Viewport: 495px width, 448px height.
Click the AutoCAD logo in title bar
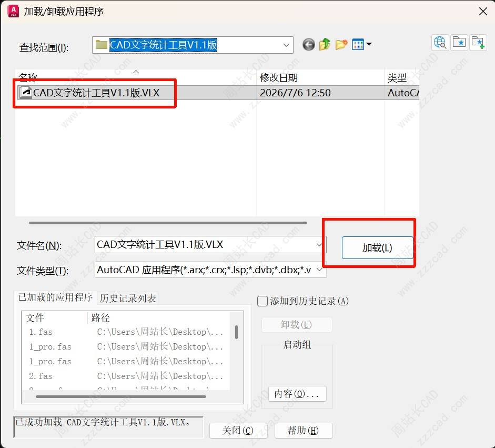tap(13, 11)
